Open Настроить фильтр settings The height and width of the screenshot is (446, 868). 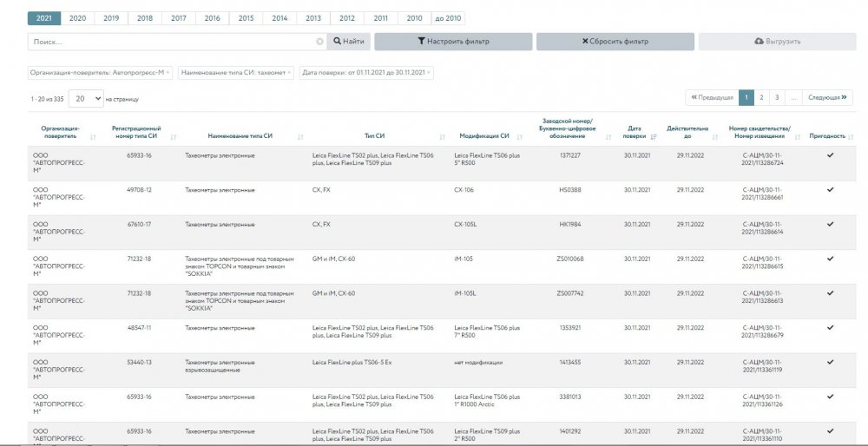click(x=452, y=42)
